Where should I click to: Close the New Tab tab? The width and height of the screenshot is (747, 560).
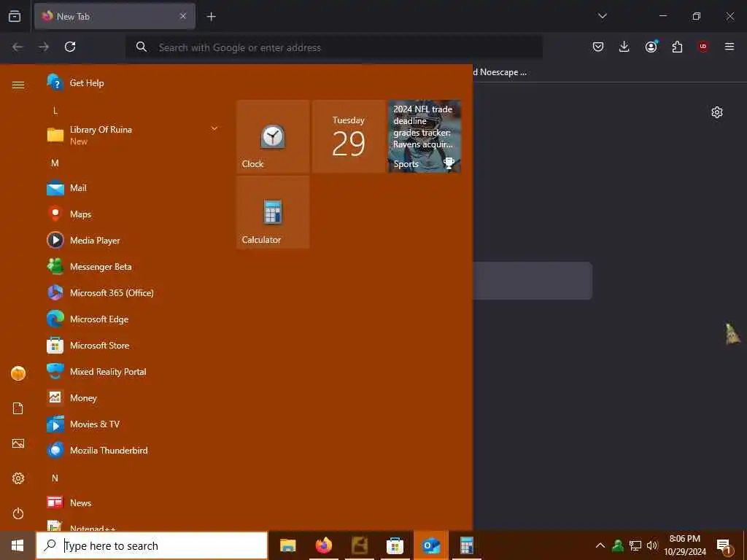[183, 16]
